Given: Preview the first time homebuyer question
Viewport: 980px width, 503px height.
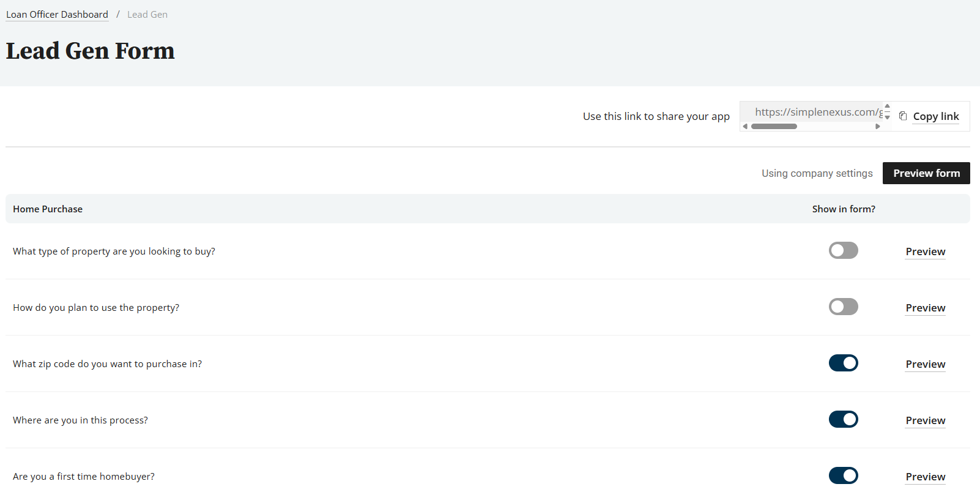Looking at the screenshot, I should pos(925,477).
